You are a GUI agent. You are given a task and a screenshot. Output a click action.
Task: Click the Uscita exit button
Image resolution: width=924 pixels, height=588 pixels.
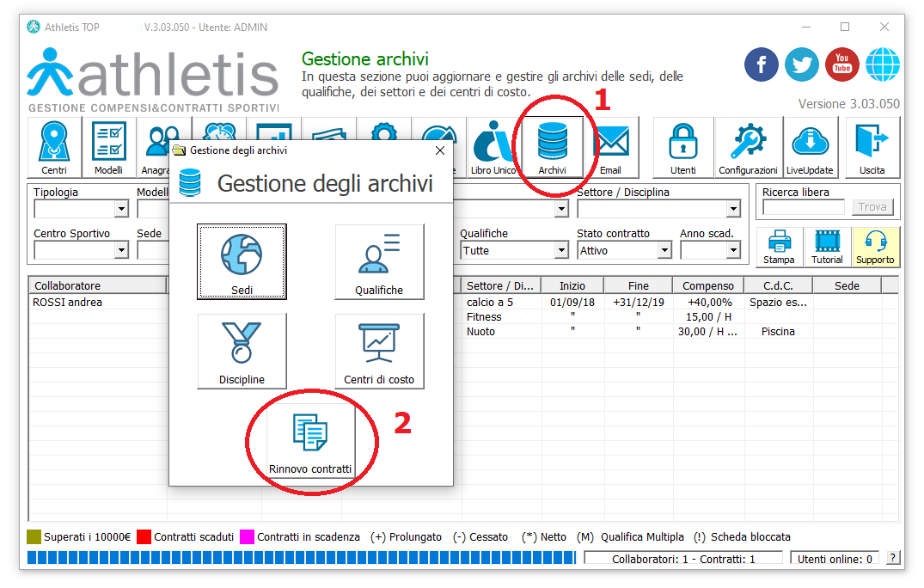tap(872, 148)
